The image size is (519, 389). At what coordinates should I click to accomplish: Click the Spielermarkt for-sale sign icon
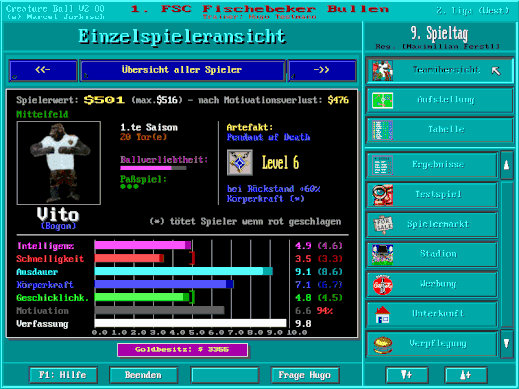pyautogui.click(x=382, y=225)
